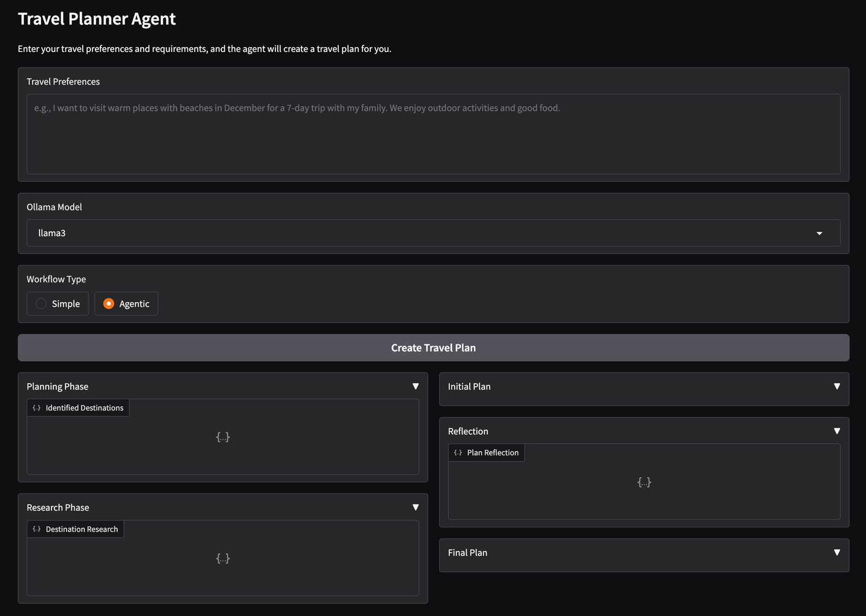Collapse the Planning Phase panel
Screen dimensions: 866x616
click(416, 386)
